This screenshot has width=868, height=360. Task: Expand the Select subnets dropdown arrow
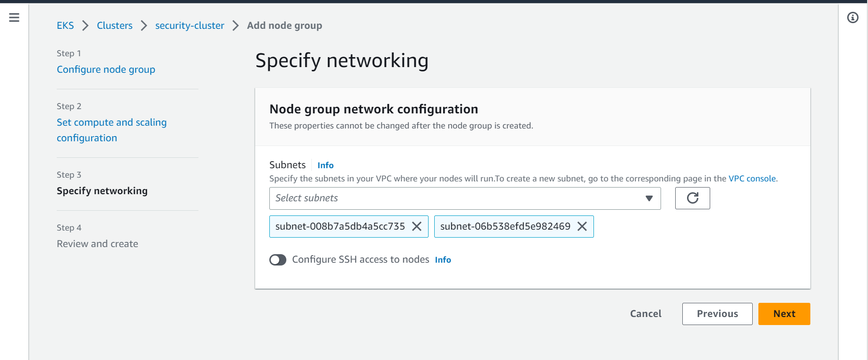click(x=649, y=198)
